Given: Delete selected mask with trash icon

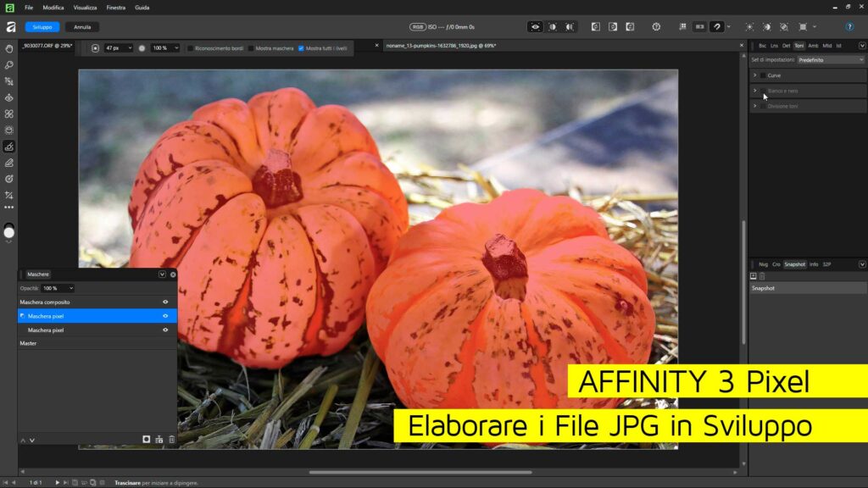Looking at the screenshot, I should click(x=171, y=440).
